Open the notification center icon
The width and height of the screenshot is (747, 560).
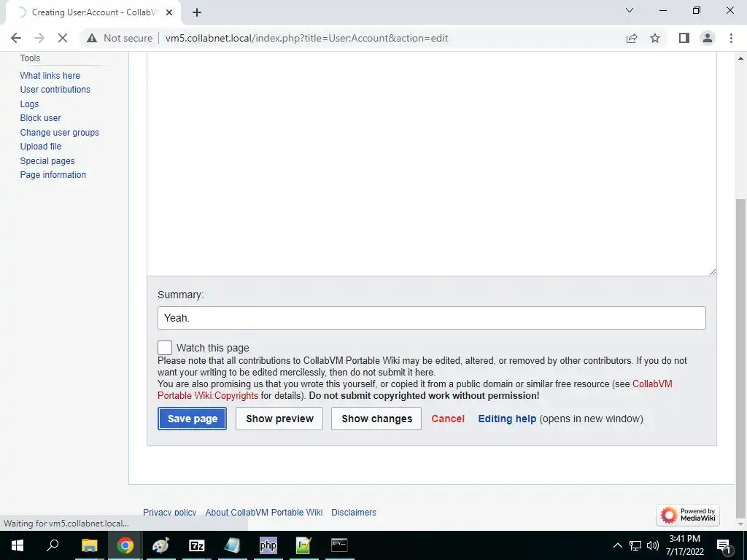(x=724, y=545)
